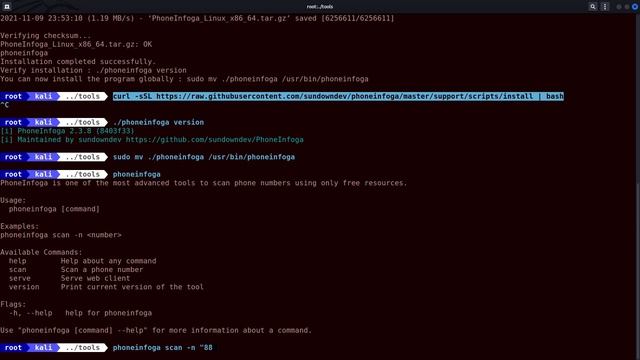Click the 'Use "phoneinfoga [command] --help"' line
This screenshot has height=360, width=640.
pos(156,331)
